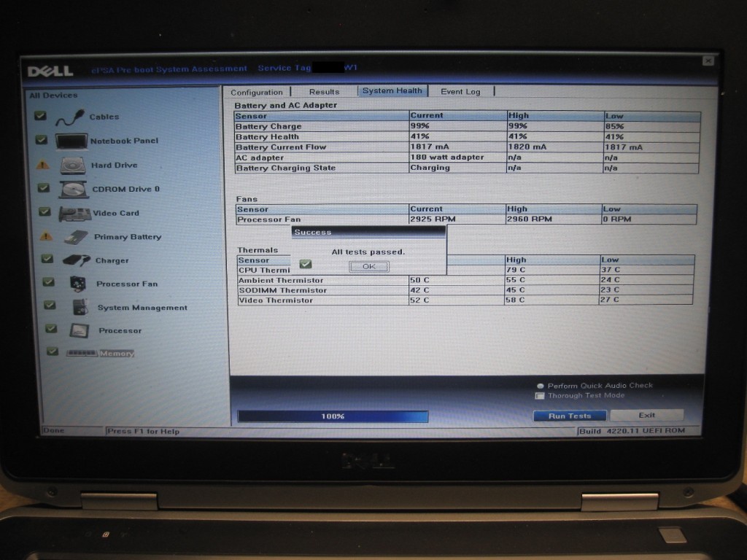Viewport: 747px width, 560px height.
Task: Click the Done status text
Action: 53,430
